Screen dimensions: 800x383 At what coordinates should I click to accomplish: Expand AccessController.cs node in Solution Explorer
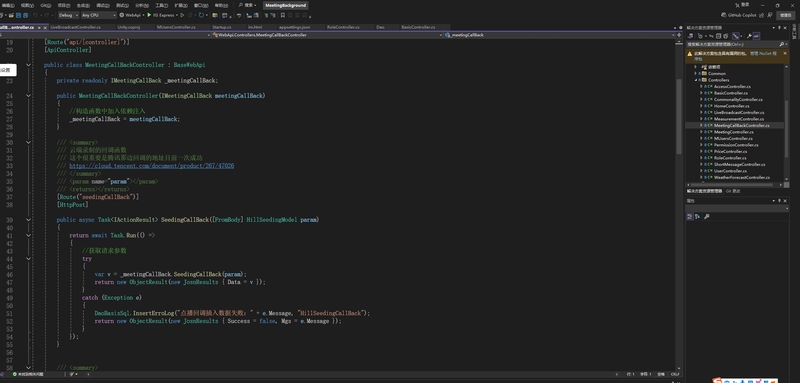pyautogui.click(x=701, y=87)
